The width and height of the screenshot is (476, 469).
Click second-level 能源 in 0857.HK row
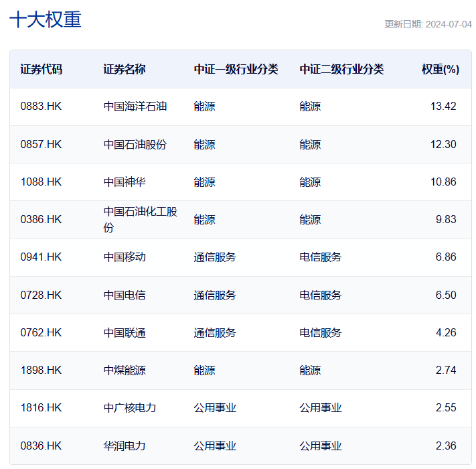tap(310, 144)
